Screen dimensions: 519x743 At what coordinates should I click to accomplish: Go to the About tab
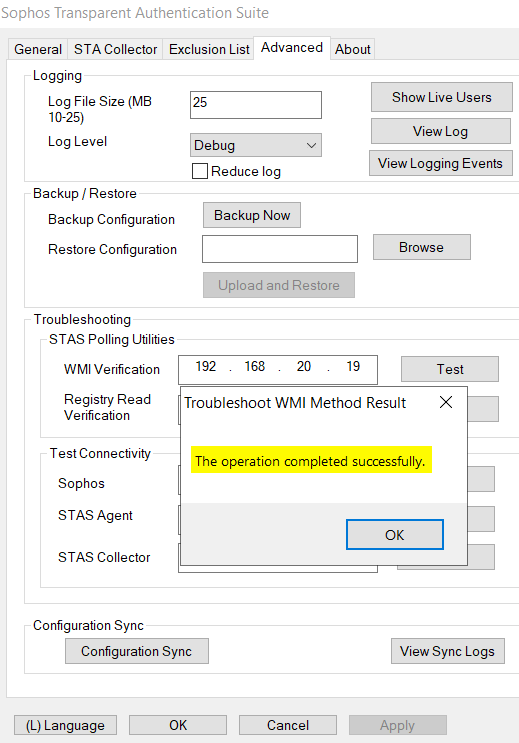(353, 49)
